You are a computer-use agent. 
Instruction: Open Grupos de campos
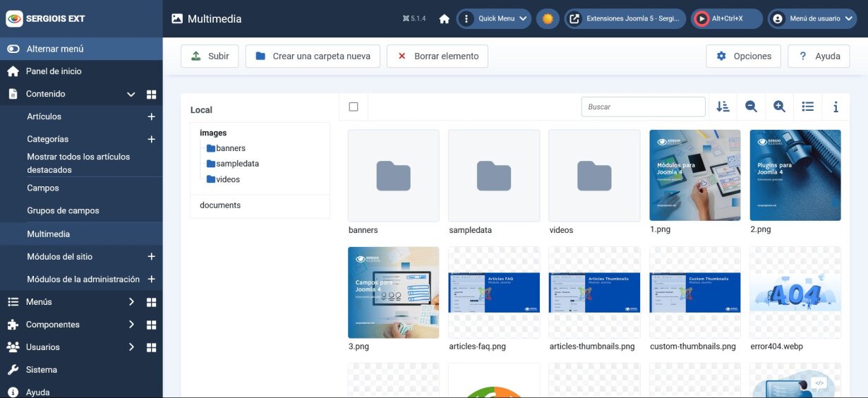click(63, 211)
